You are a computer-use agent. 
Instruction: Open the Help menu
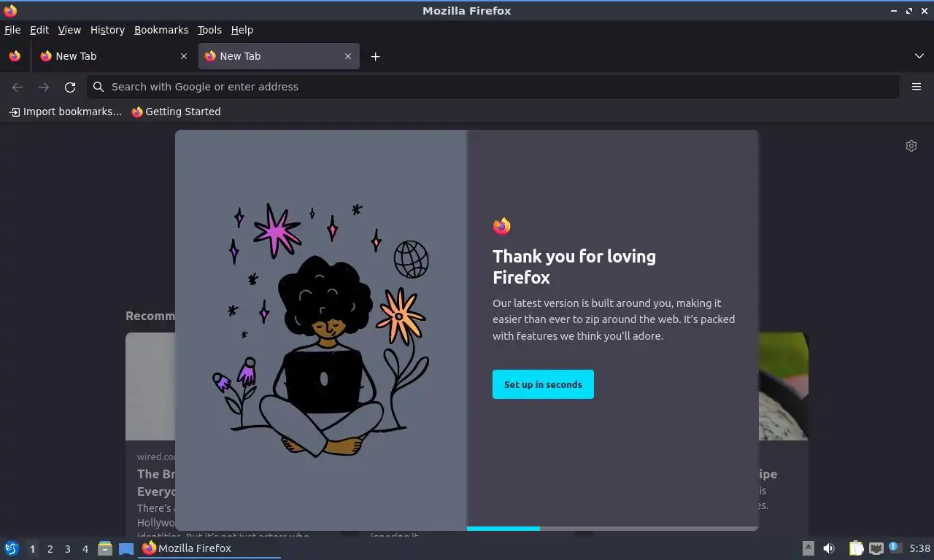coord(242,30)
